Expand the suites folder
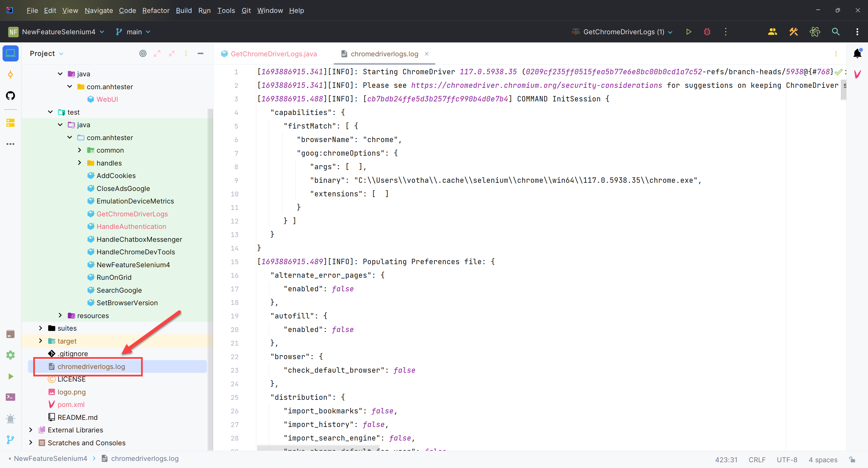Viewport: 868px width, 468px height. pyautogui.click(x=41, y=328)
